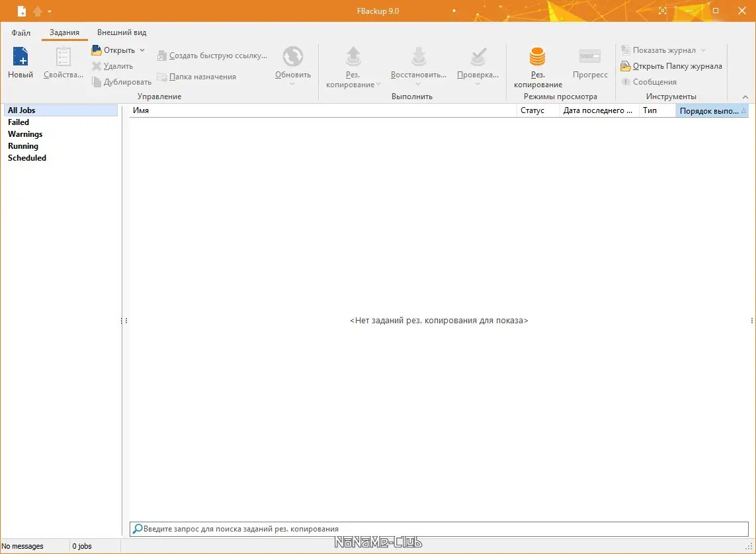Open the Файл menu
This screenshot has height=554, width=756.
[20, 32]
